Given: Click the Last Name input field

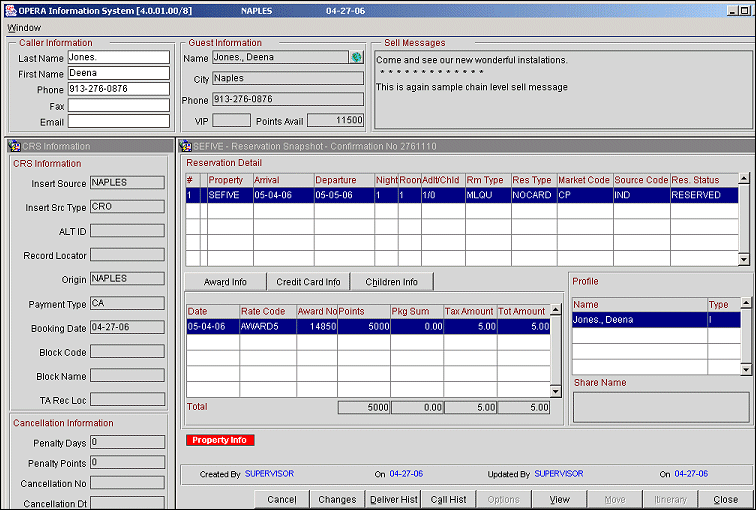Looking at the screenshot, I should [118, 58].
